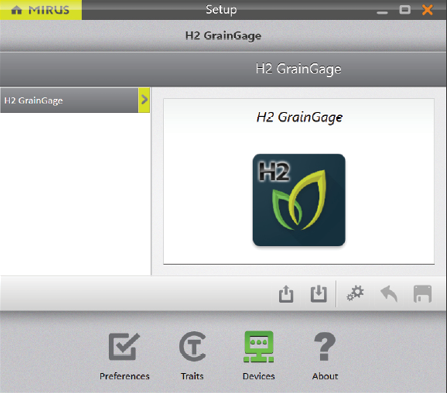Close the Setup window
The width and height of the screenshot is (447, 393).
(x=427, y=10)
